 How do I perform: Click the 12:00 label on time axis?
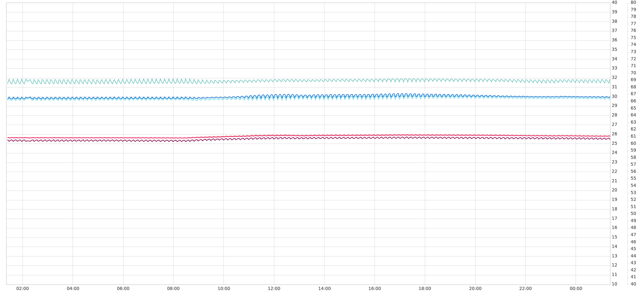click(x=274, y=288)
